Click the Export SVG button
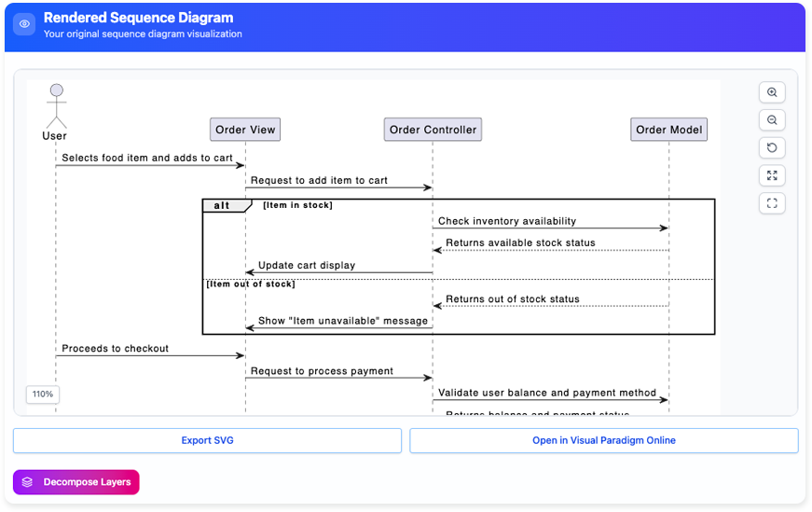The image size is (812, 512). (207, 440)
